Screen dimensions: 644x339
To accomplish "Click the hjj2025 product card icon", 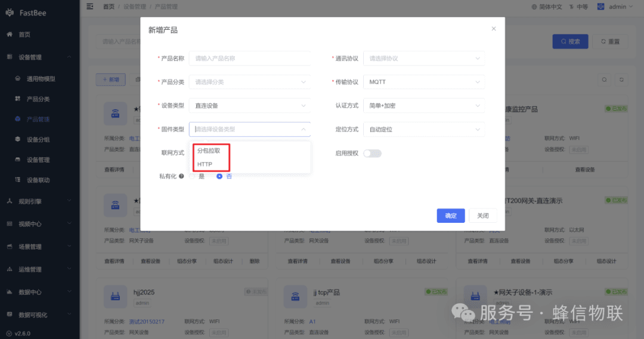I will tap(116, 296).
